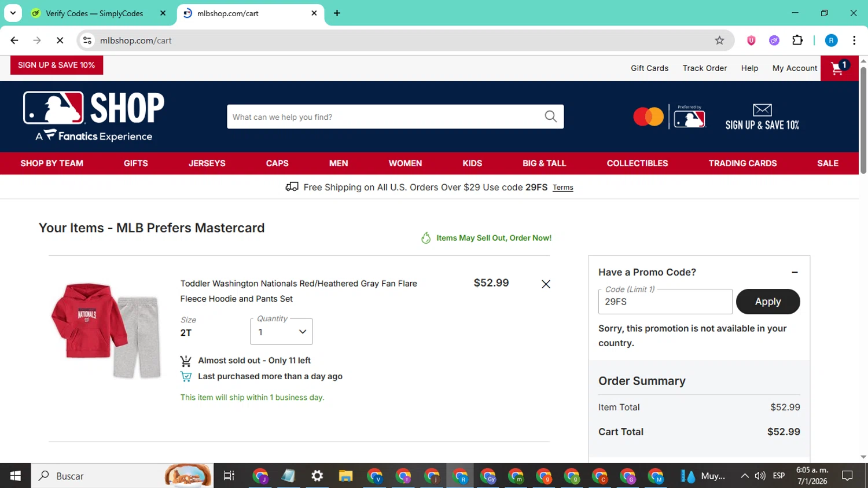Click the browser forward arrow
The width and height of the screenshot is (868, 488).
[x=37, y=41]
